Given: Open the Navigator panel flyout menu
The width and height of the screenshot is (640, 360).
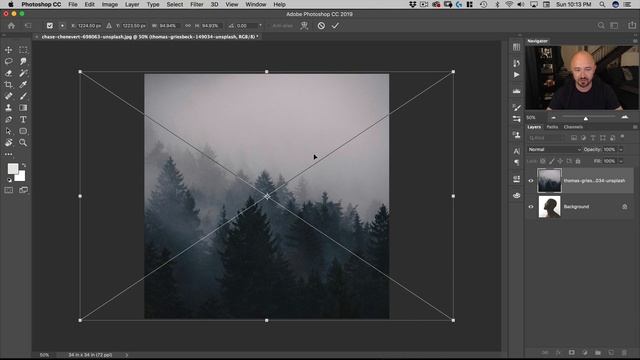Looking at the screenshot, I should [635, 41].
